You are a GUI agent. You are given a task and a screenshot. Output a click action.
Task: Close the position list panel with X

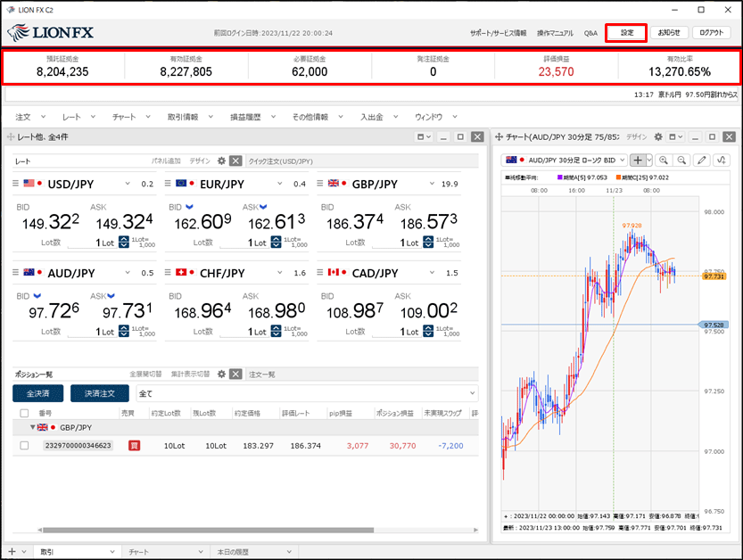point(235,375)
